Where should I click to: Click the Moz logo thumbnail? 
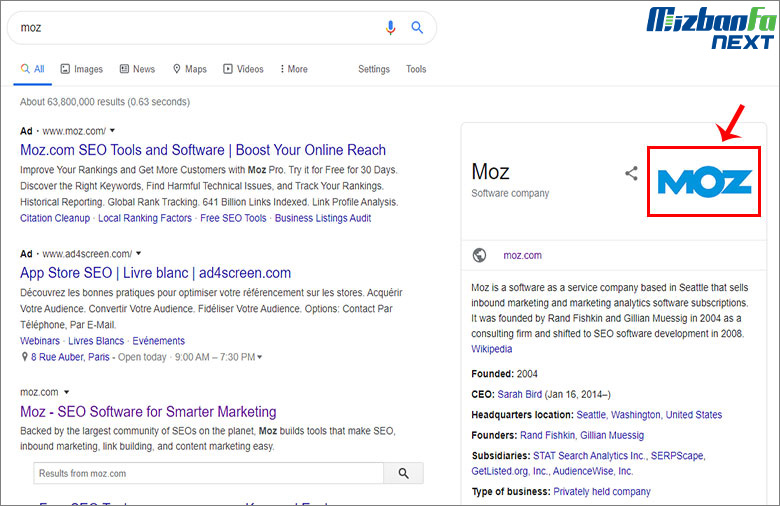[x=704, y=181]
